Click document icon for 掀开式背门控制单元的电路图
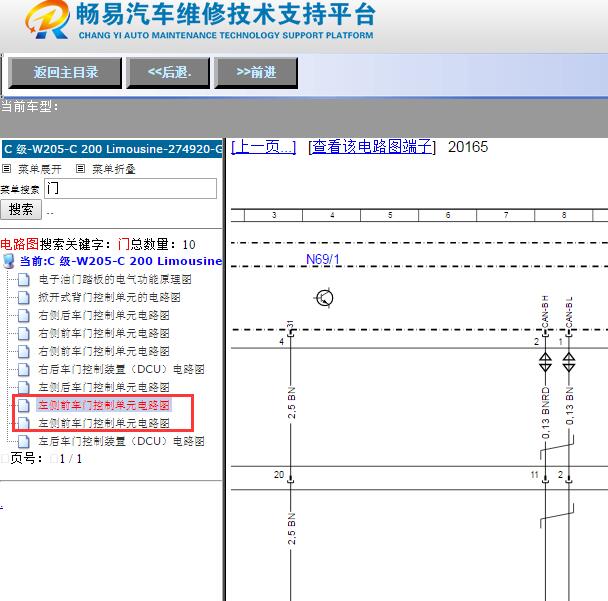This screenshot has width=608, height=601. [x=24, y=297]
